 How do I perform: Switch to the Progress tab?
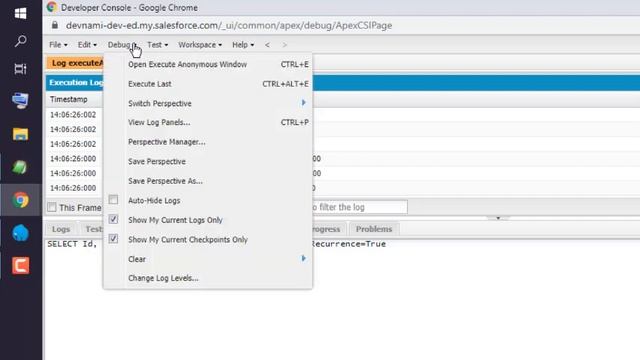click(x=329, y=229)
